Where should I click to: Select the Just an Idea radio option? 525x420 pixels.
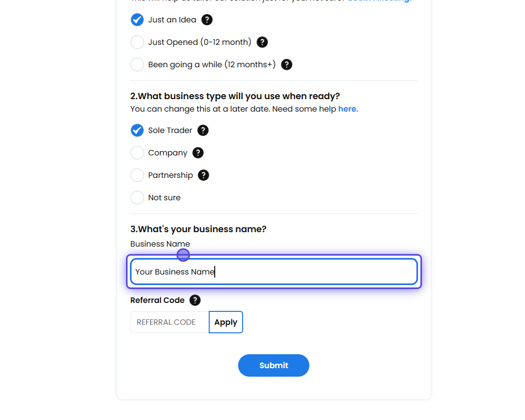(137, 20)
